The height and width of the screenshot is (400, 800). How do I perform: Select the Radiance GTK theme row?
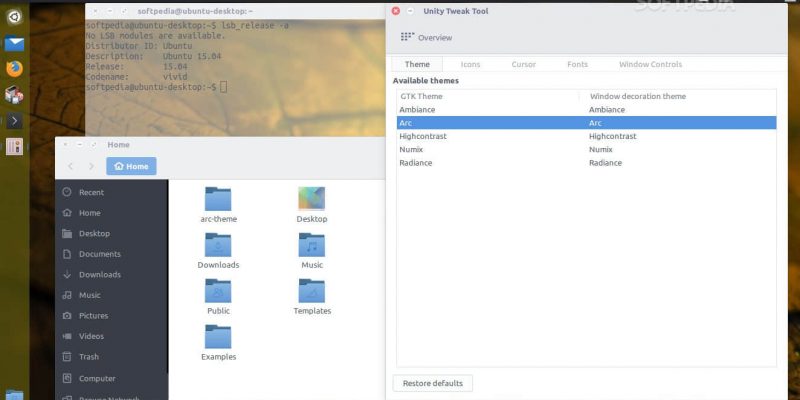pos(586,163)
